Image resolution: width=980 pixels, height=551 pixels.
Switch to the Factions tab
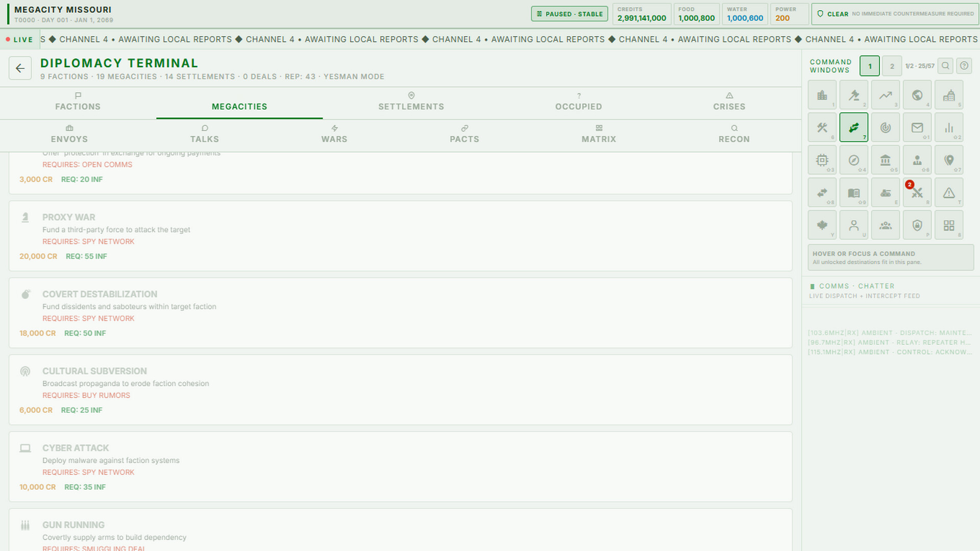tap(78, 102)
